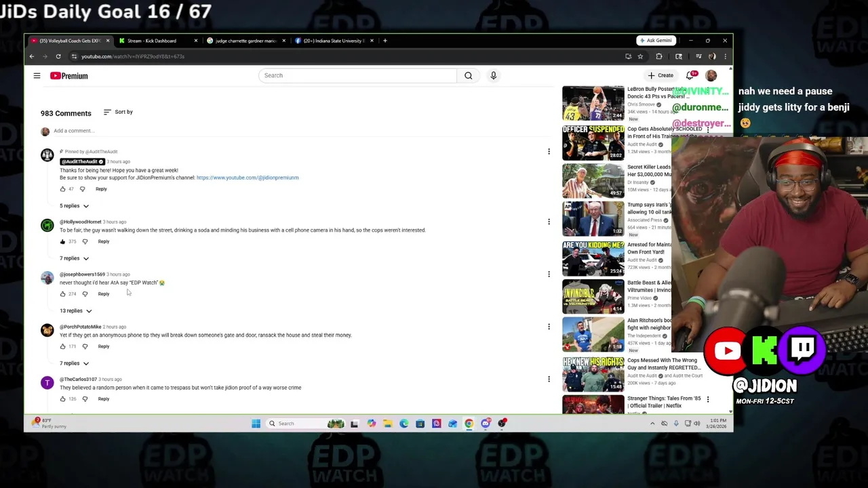Screen dimensions: 868x488
Task: Open He Knew His Rights video thumbnail
Action: pos(593,374)
